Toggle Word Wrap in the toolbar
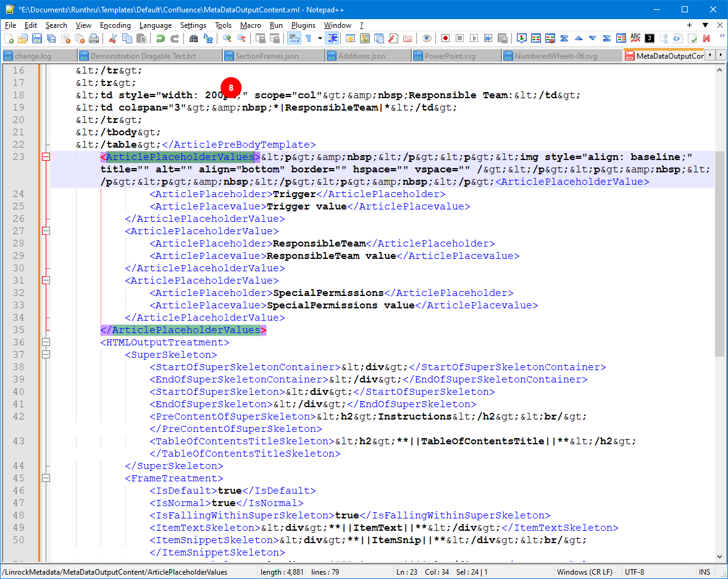Image resolution: width=728 pixels, height=579 pixels. point(294,38)
